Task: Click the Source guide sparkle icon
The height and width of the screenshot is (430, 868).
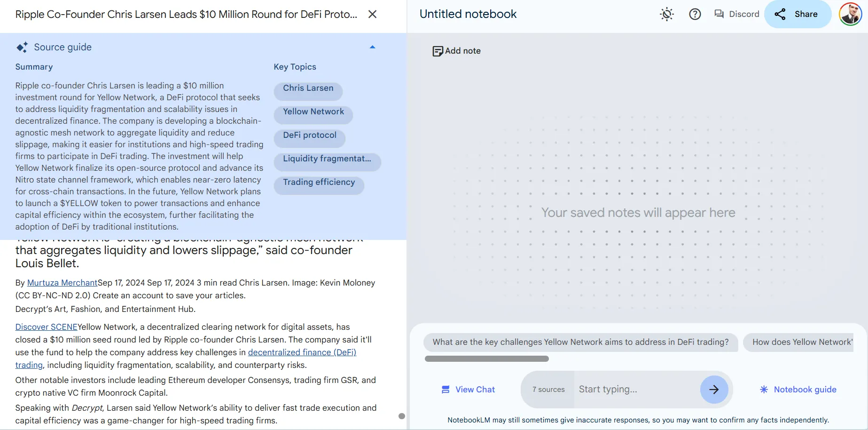Action: (22, 47)
